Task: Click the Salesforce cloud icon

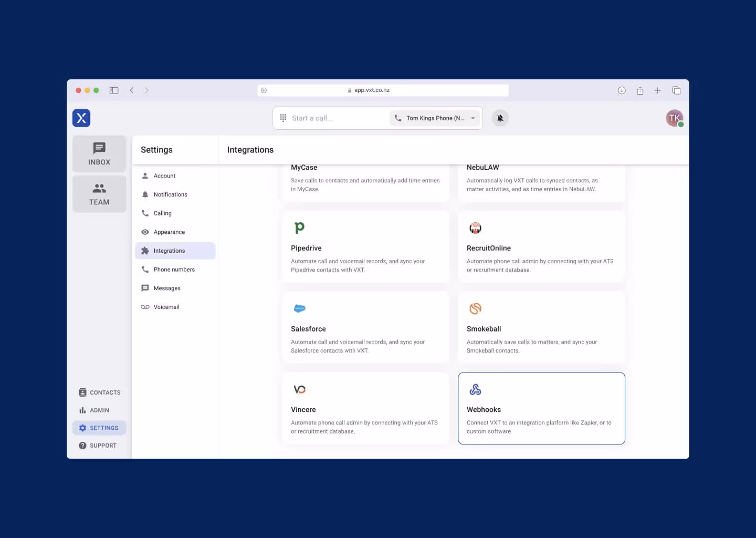Action: point(300,308)
